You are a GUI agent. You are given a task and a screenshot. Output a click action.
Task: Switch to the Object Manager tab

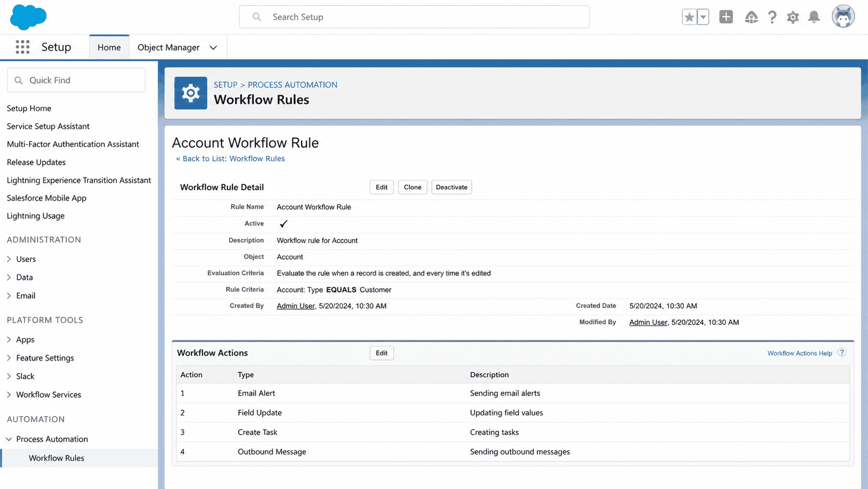click(x=168, y=47)
